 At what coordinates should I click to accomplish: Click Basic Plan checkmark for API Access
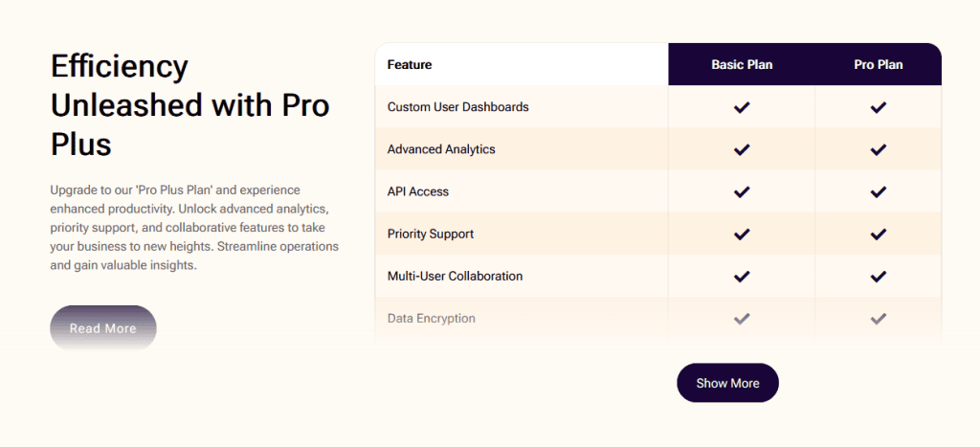[742, 191]
